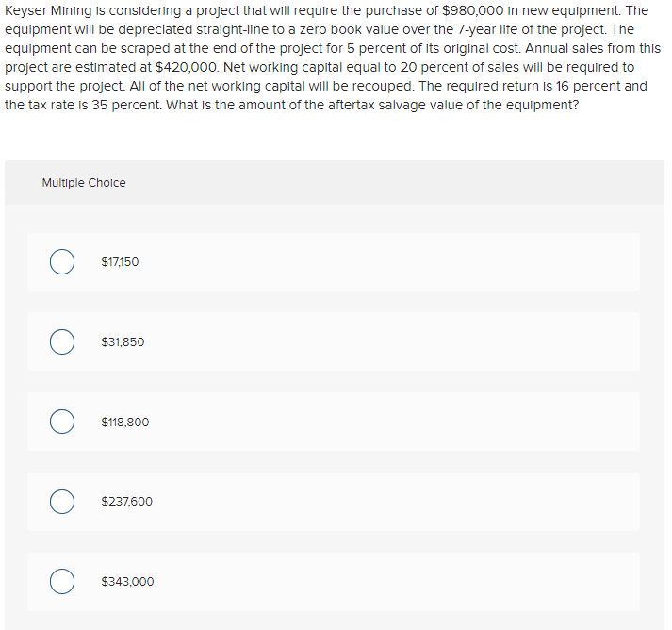Click the Multiple Choice header label
Image resolution: width=672 pixels, height=630 pixels.
pyautogui.click(x=84, y=182)
